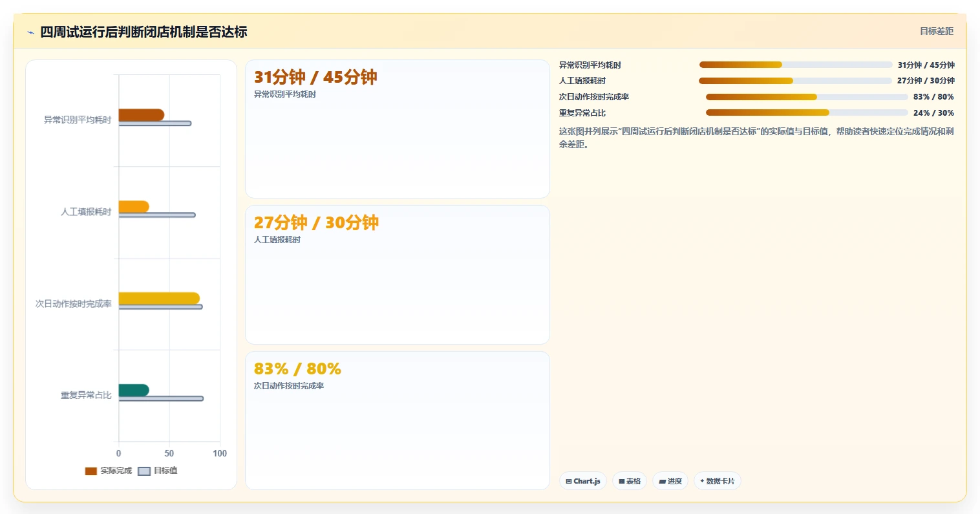Click the 异常识别平均耗时 progress bar
980x514 pixels.
[x=796, y=65]
